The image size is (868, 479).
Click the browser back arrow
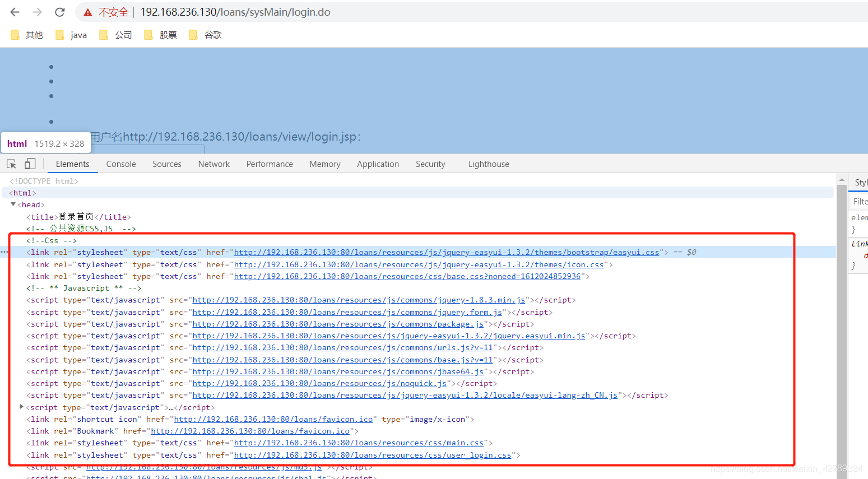tap(15, 12)
